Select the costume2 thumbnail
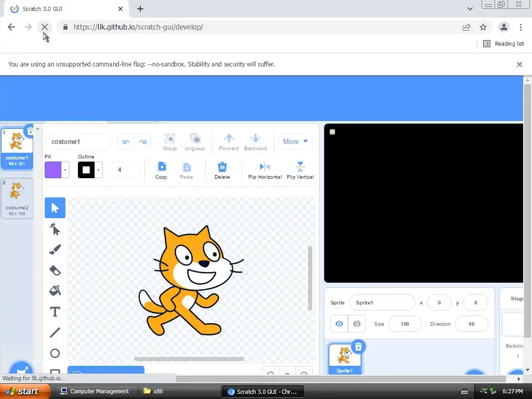The width and height of the screenshot is (532, 399). [x=17, y=198]
